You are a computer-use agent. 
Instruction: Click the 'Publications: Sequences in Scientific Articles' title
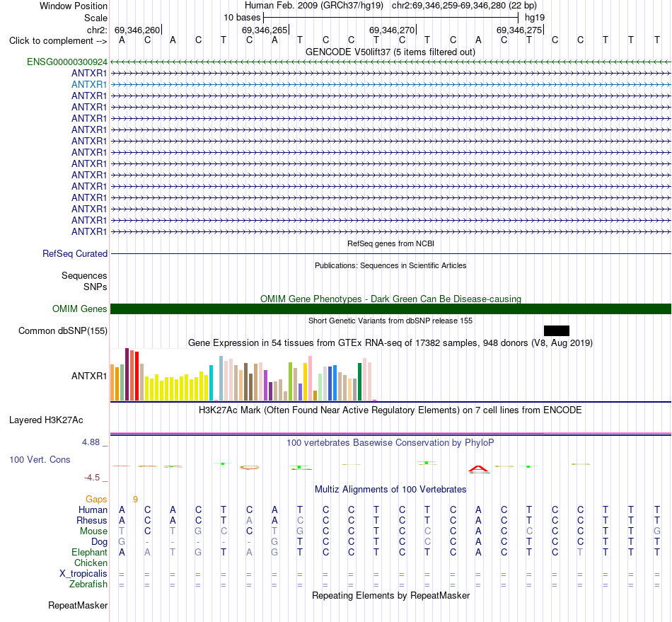(390, 265)
